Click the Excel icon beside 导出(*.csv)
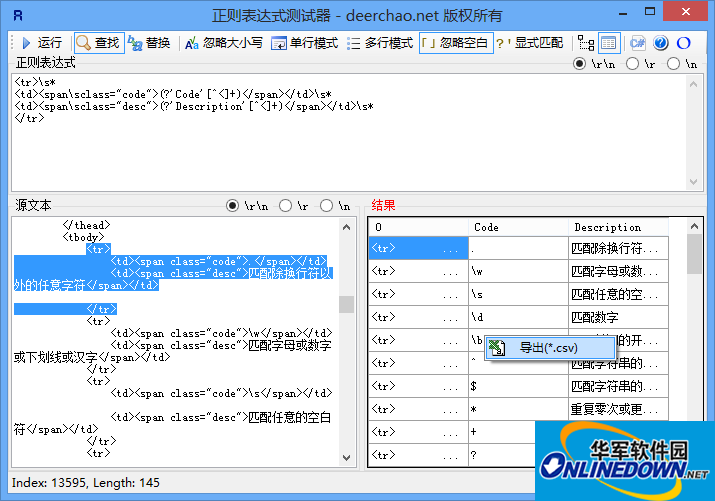The image size is (715, 501). point(497,348)
